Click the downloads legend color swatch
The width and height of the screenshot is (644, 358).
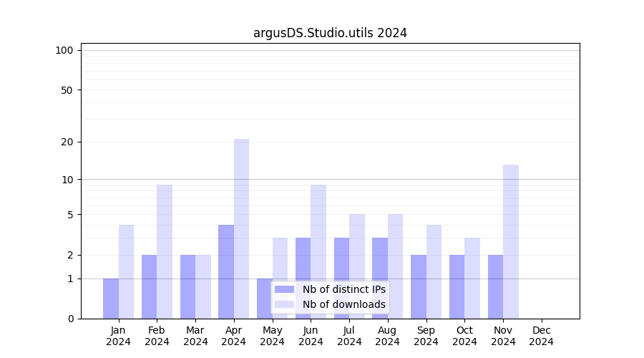pos(284,304)
